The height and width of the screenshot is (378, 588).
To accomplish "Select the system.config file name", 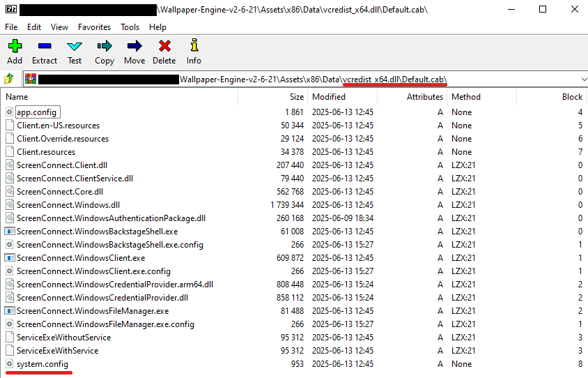I will coord(42,364).
